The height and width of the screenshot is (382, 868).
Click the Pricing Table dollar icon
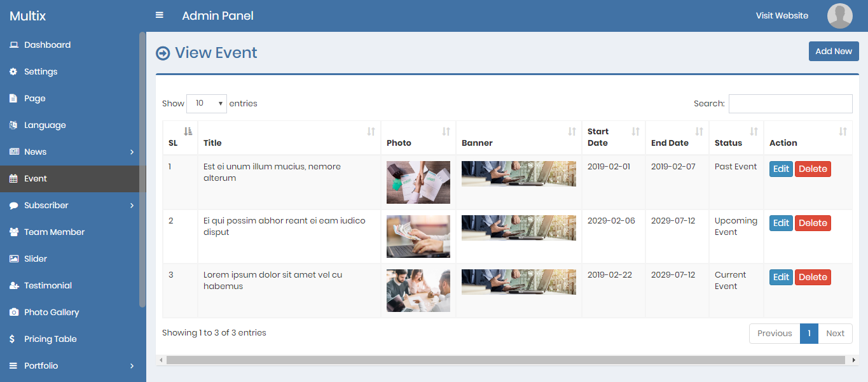(x=13, y=339)
